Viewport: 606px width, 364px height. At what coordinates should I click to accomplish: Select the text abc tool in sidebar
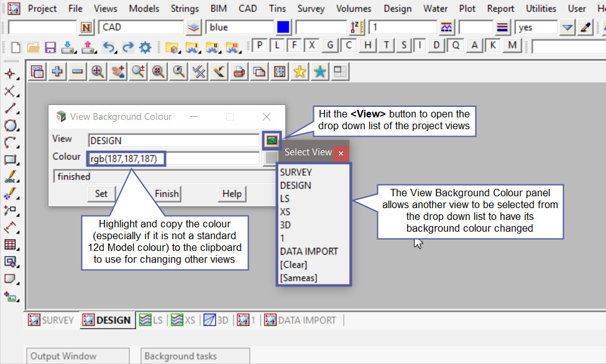10,177
